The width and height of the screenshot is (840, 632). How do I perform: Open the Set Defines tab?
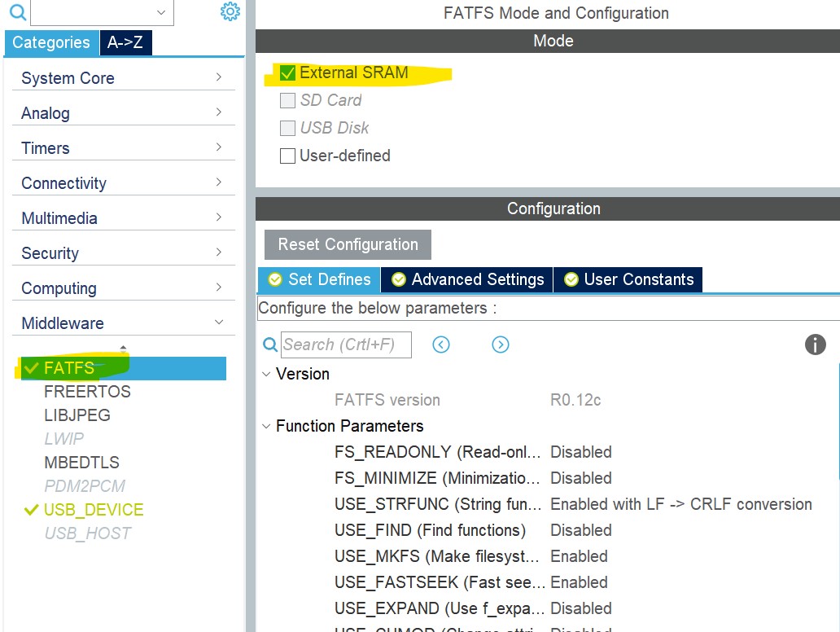tap(319, 279)
